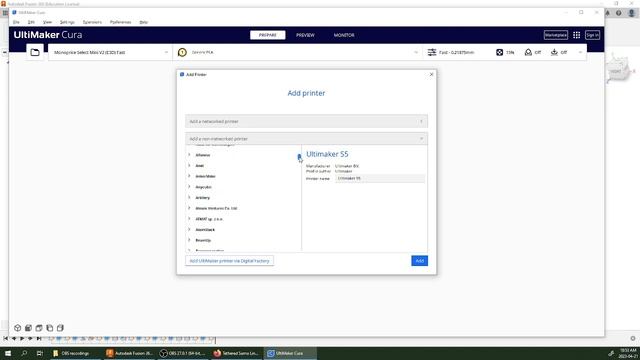Open the printer selection dropdown
This screenshot has width=640, height=360.
click(110, 52)
